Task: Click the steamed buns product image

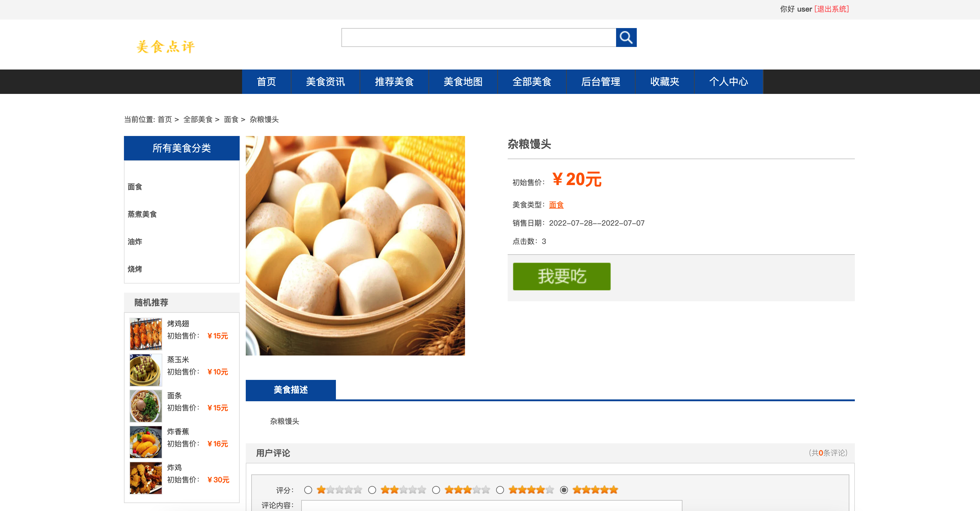Action: 355,246
